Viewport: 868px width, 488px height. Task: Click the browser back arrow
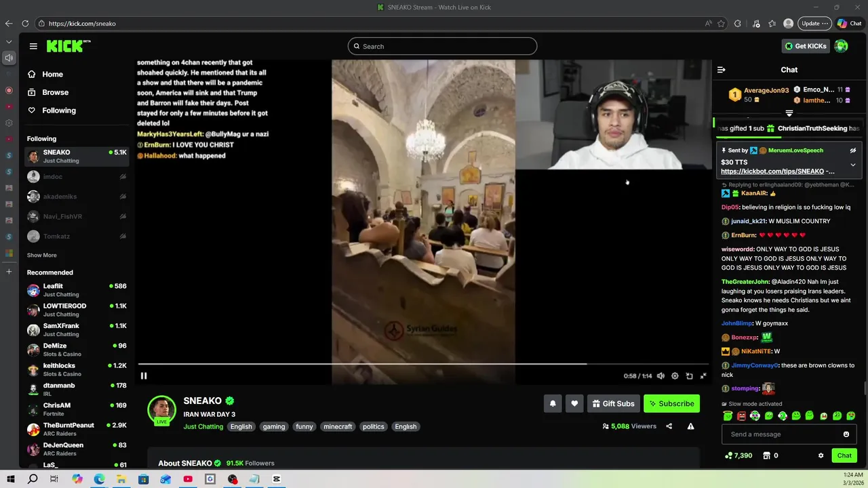9,23
